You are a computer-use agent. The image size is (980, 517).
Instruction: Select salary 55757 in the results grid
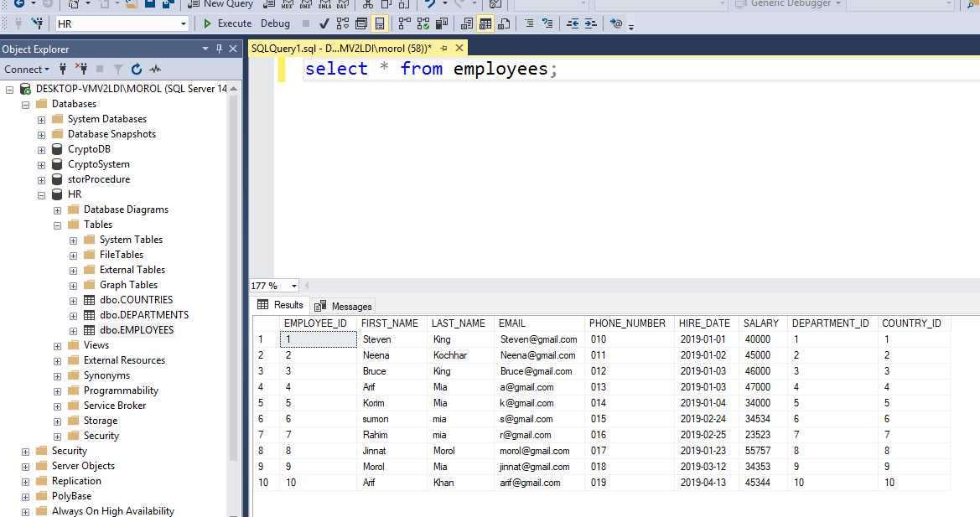tap(759, 451)
